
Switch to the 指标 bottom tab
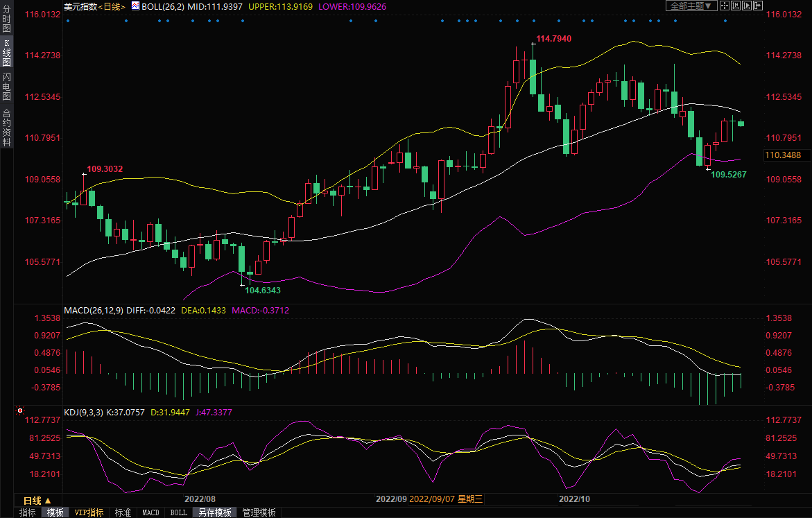pos(28,512)
